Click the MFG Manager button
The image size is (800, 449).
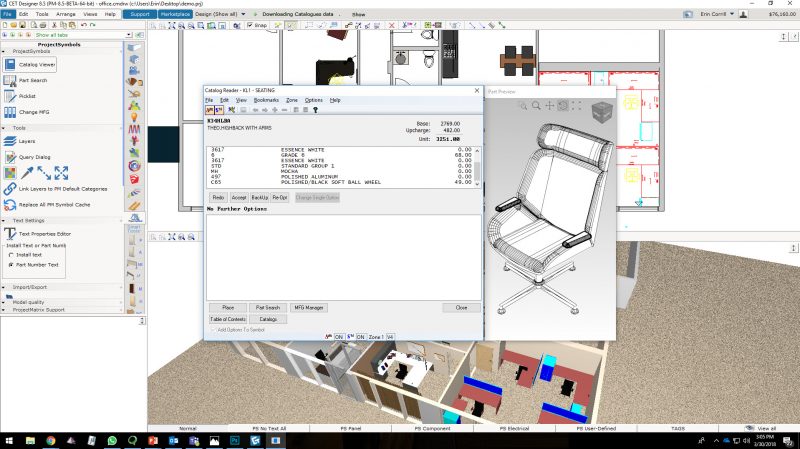tap(309, 308)
